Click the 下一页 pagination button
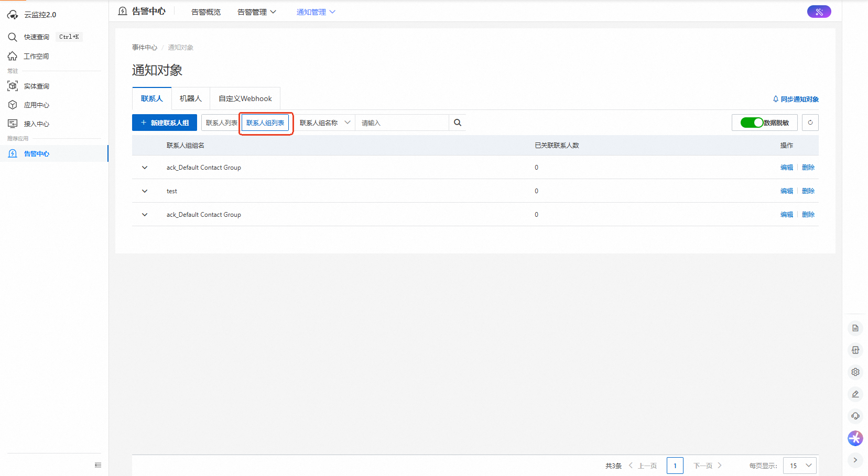 click(708, 466)
